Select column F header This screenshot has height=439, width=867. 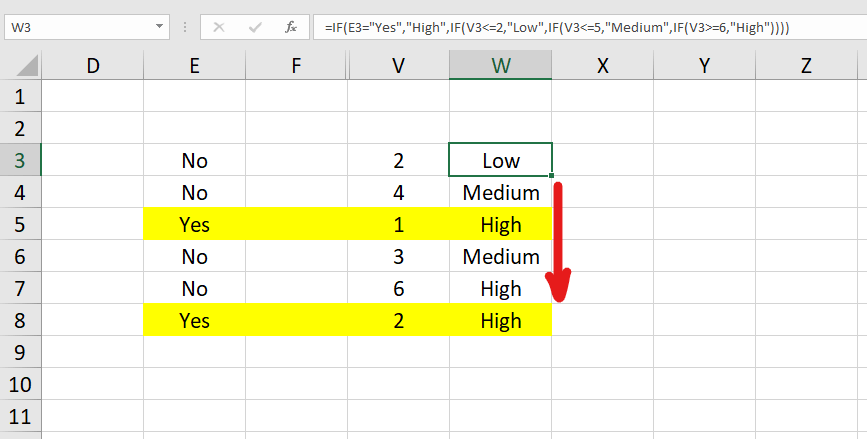296,65
